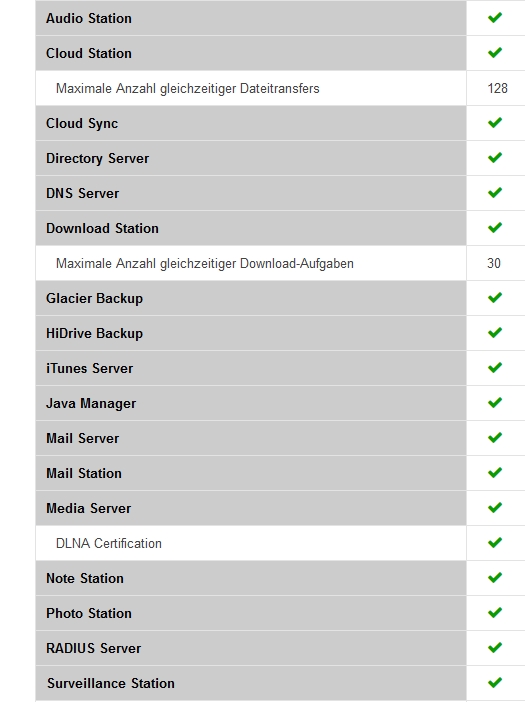The height and width of the screenshot is (702, 525).
Task: Select the Java Manager label
Action: click(x=91, y=404)
